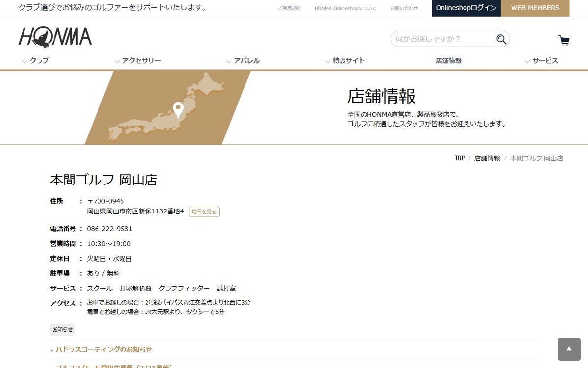Click the お知らせ tag
588x368 pixels.
coord(63,329)
